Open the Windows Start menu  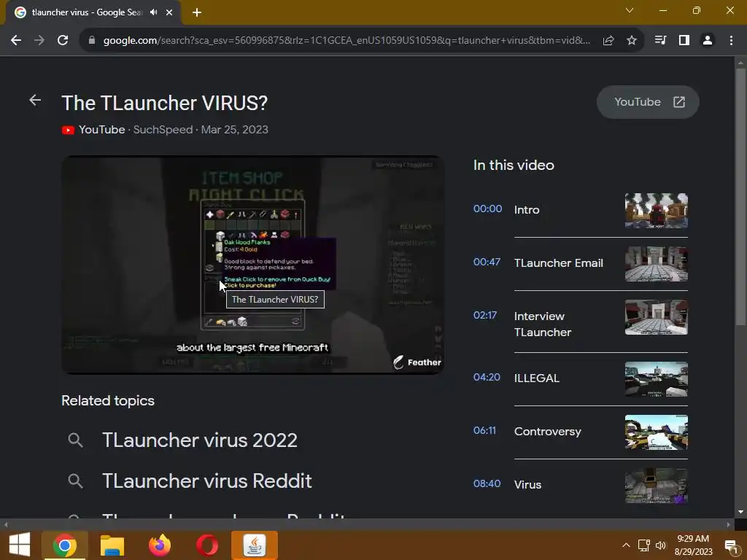tap(20, 545)
